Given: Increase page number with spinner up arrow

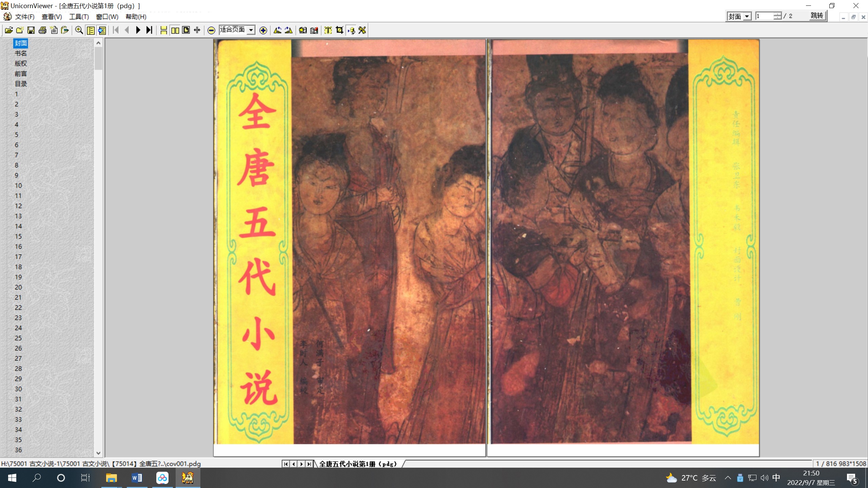Looking at the screenshot, I should pos(777,14).
